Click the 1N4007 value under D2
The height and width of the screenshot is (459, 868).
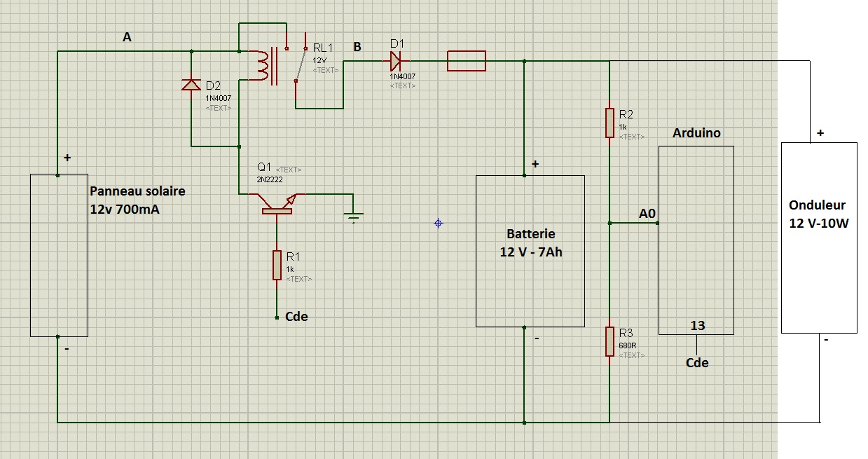click(218, 99)
